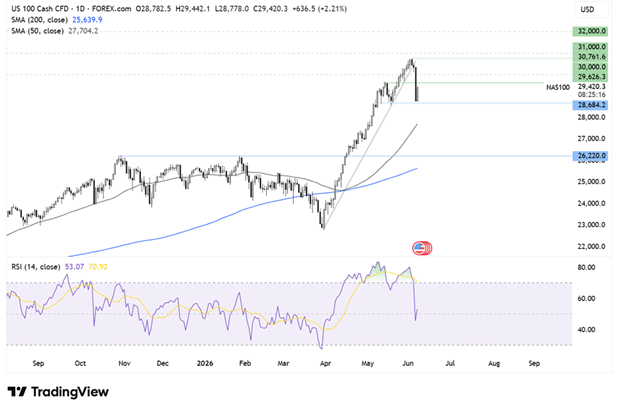This screenshot has height=411, width=624.
Task: Click the US 100 Cash CFD symbol title
Action: pos(38,8)
